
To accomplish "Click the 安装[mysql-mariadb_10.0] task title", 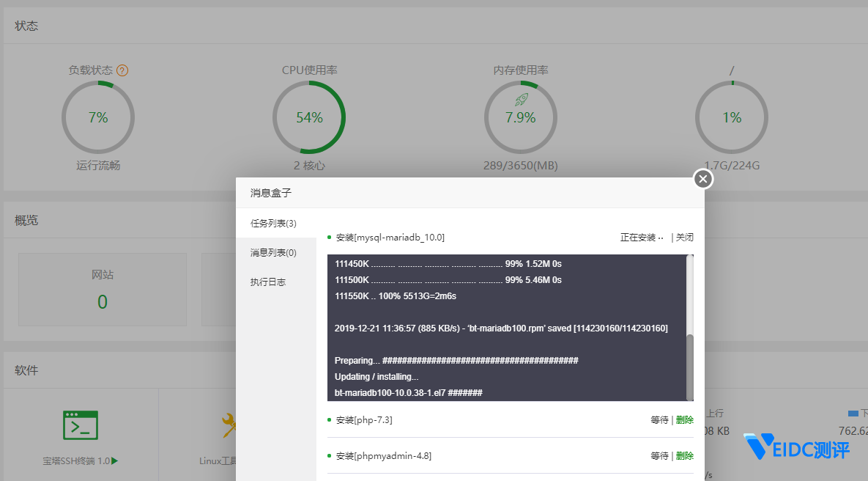I will tap(390, 238).
